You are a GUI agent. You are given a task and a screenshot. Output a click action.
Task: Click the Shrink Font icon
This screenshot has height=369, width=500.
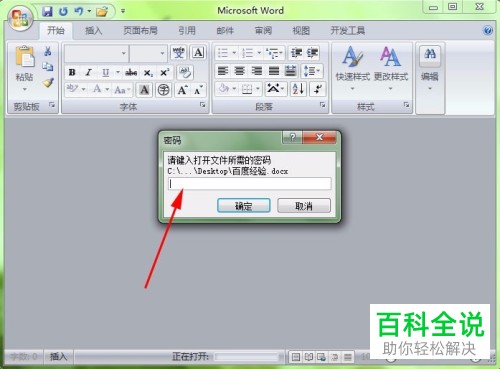[x=198, y=90]
